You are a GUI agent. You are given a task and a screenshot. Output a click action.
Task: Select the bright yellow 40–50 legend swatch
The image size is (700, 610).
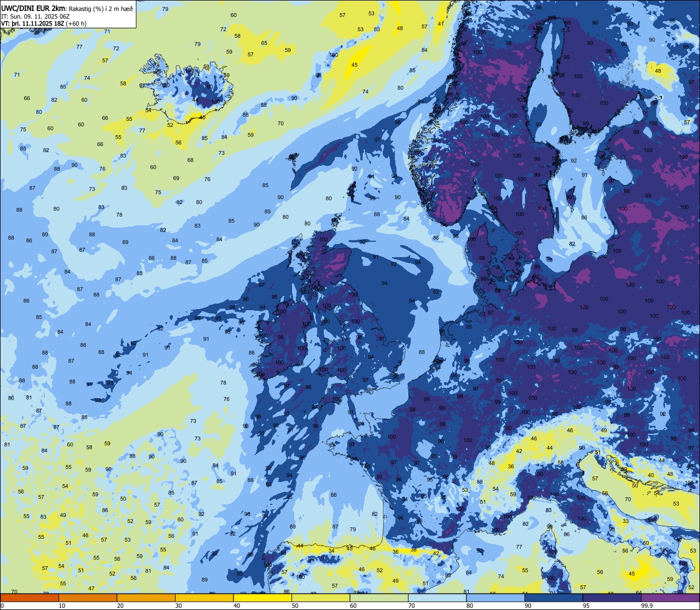coord(262,597)
